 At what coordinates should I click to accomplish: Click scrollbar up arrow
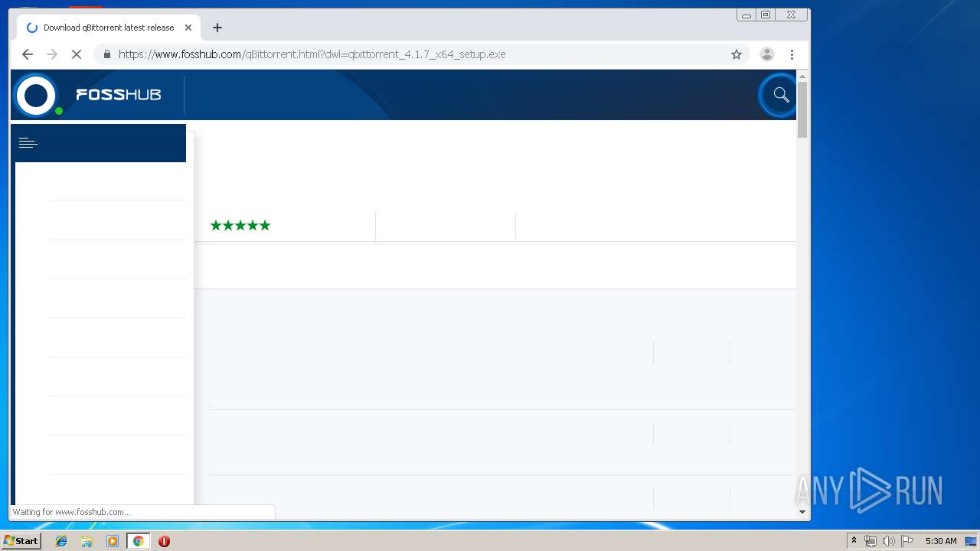coord(802,77)
